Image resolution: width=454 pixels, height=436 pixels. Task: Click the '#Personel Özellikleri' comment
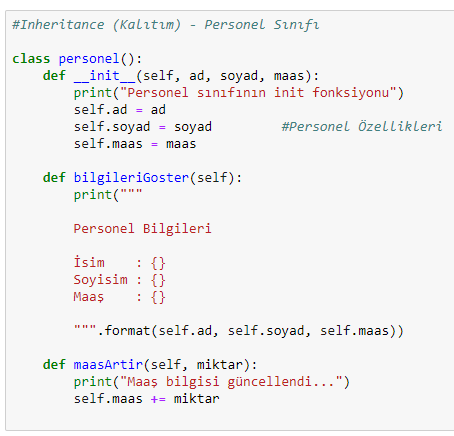point(362,127)
